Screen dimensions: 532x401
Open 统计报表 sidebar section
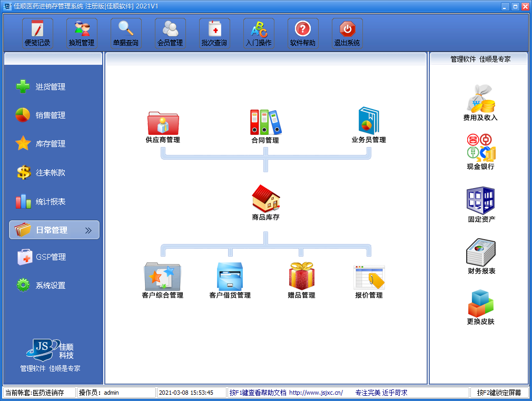(x=50, y=202)
